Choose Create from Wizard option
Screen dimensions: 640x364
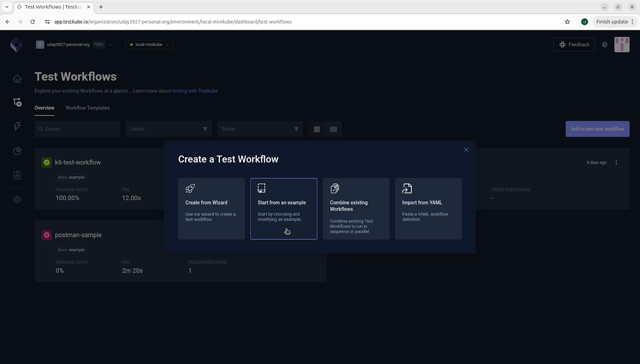pyautogui.click(x=212, y=209)
